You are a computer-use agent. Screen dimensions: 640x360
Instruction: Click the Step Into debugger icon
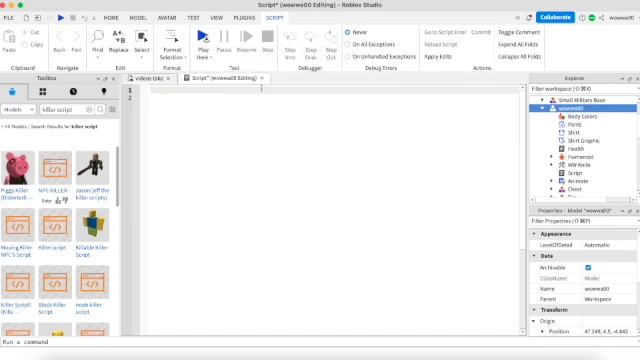(290, 37)
